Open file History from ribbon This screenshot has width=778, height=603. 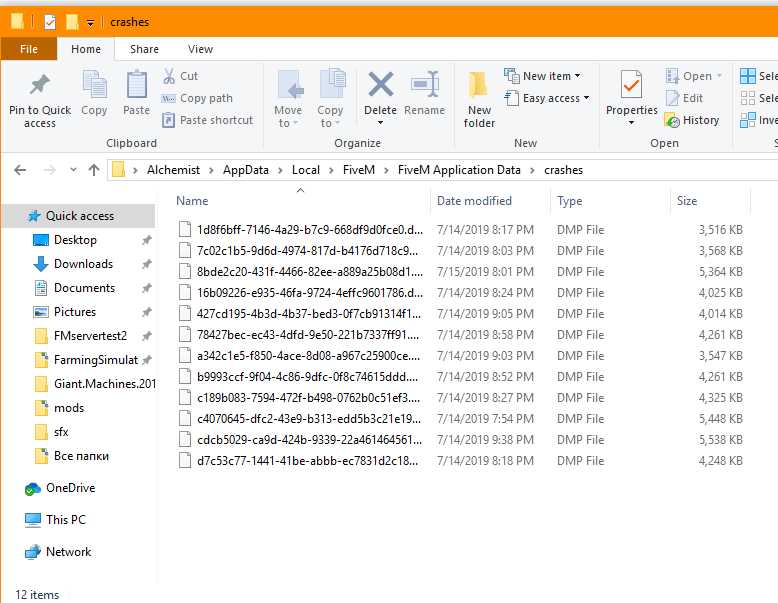pos(692,120)
